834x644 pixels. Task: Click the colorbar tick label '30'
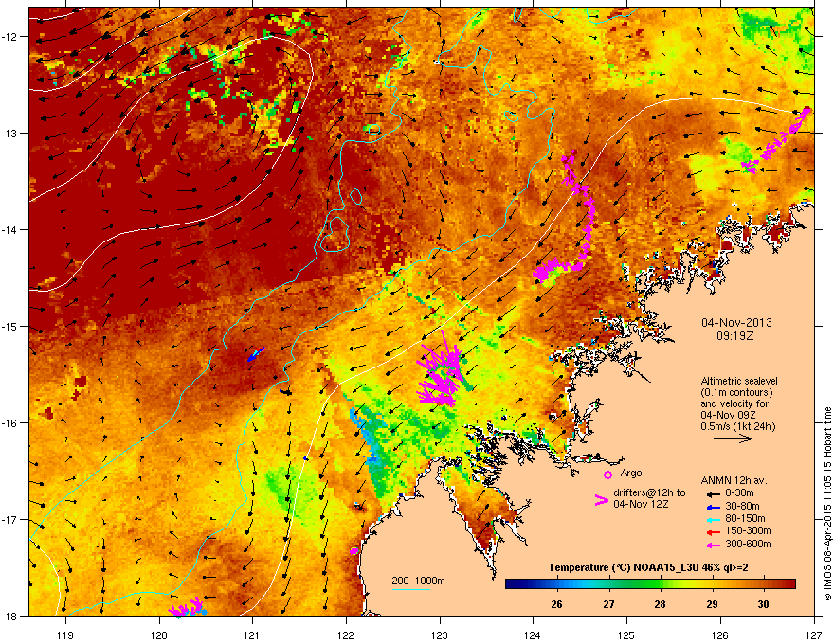tap(763, 604)
